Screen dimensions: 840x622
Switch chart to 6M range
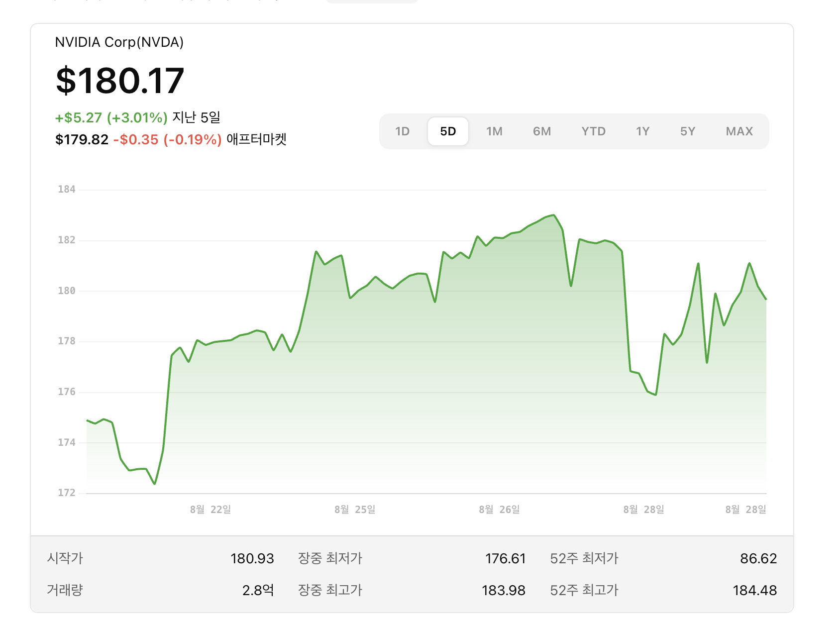pyautogui.click(x=542, y=131)
